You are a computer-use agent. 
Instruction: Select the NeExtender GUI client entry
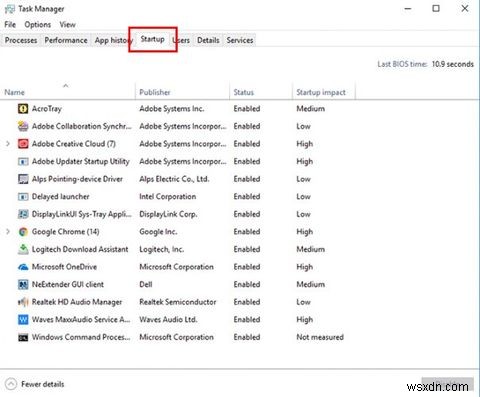(68, 284)
